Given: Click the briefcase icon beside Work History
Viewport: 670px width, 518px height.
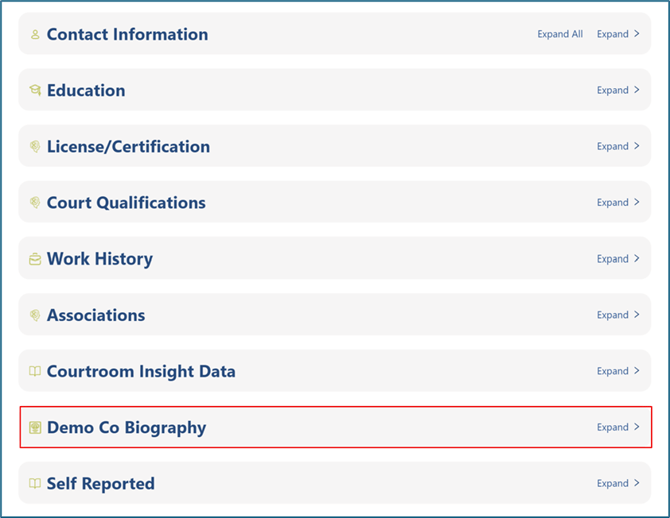Looking at the screenshot, I should [x=35, y=259].
